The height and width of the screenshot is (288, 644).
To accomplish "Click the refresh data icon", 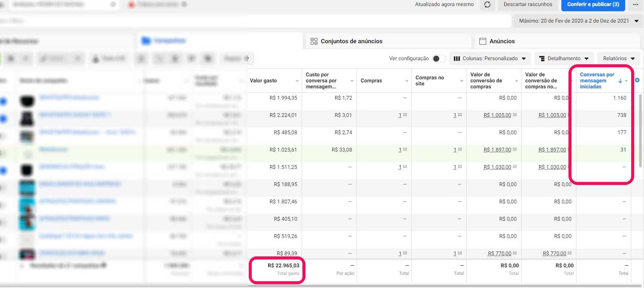I will [x=487, y=5].
